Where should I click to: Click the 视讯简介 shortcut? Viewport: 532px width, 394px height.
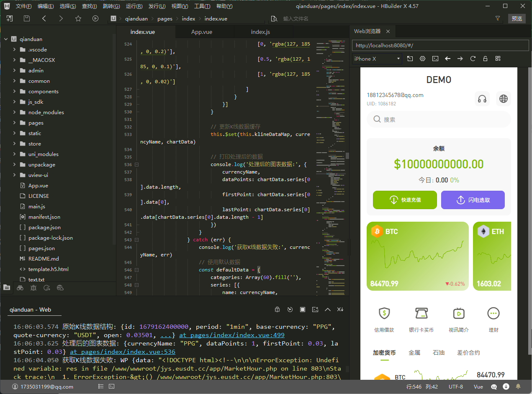click(459, 320)
